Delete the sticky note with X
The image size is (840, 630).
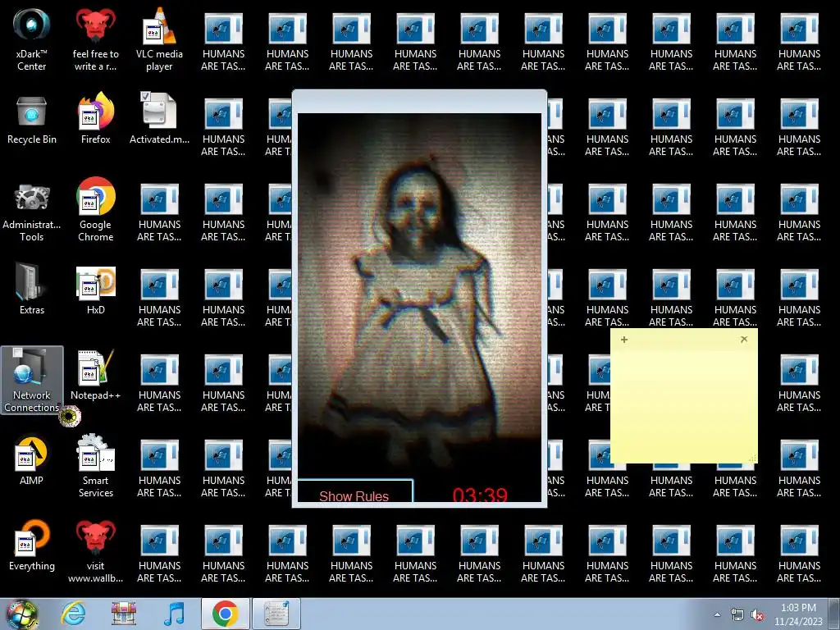pos(743,339)
